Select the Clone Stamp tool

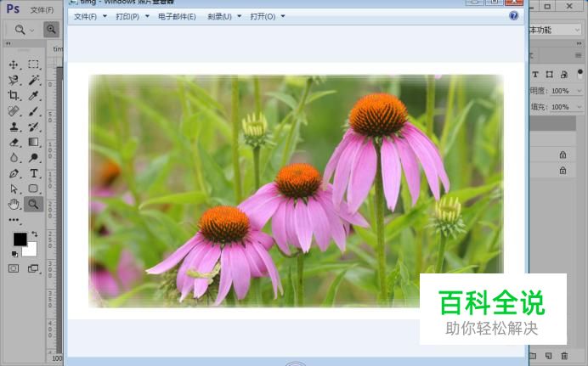[x=14, y=127]
